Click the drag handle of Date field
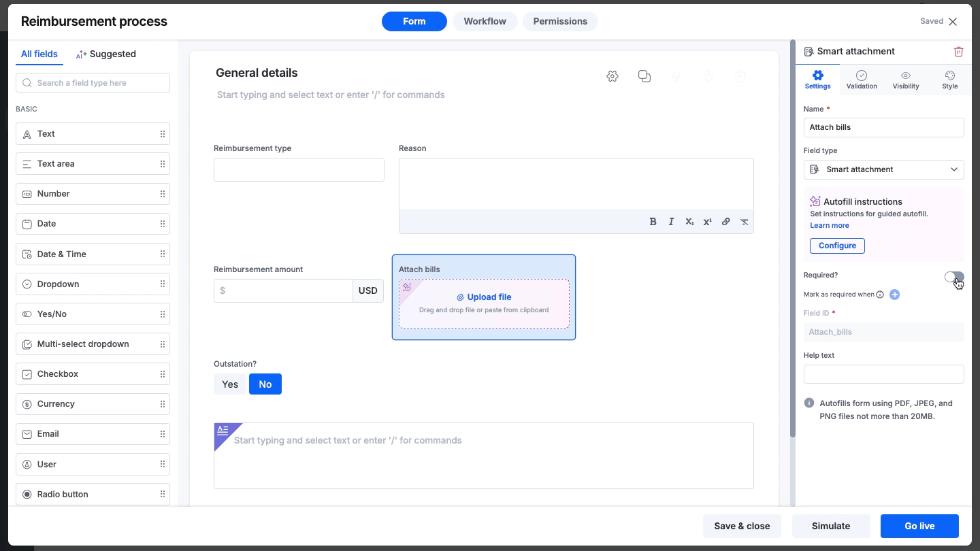Screen dimensions: 980x551 click(163, 224)
